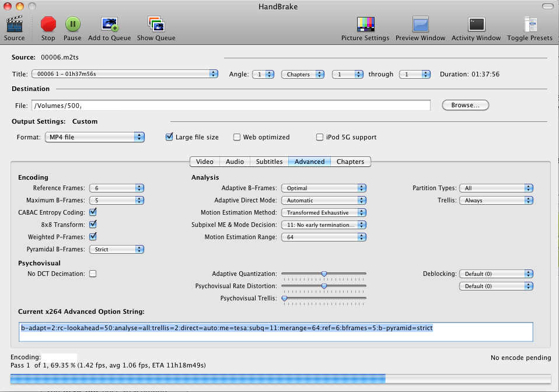This screenshot has height=392, width=559.
Task: Adjust Psychovisual Rate Distortion slider
Action: (x=324, y=286)
